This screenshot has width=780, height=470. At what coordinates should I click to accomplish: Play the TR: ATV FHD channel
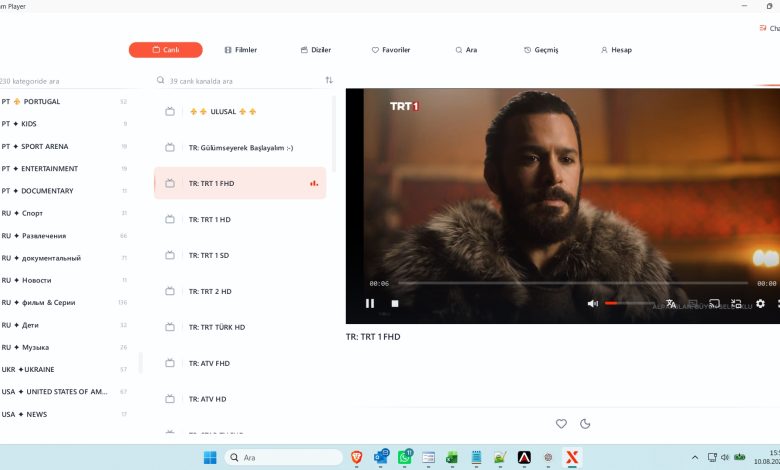(x=240, y=363)
